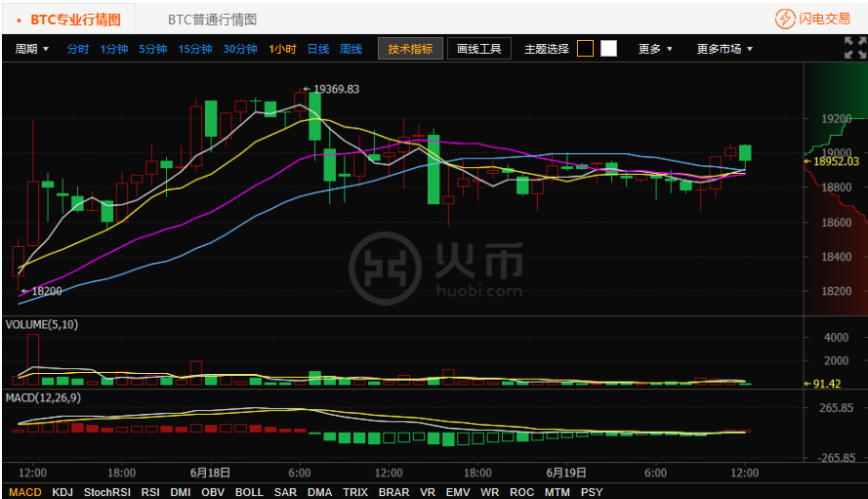Click the 闪电交易 link text
The image size is (868, 499).
(824, 19)
